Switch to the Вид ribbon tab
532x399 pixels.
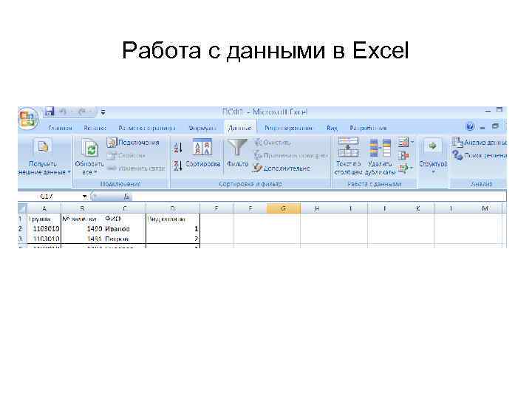pos(332,128)
